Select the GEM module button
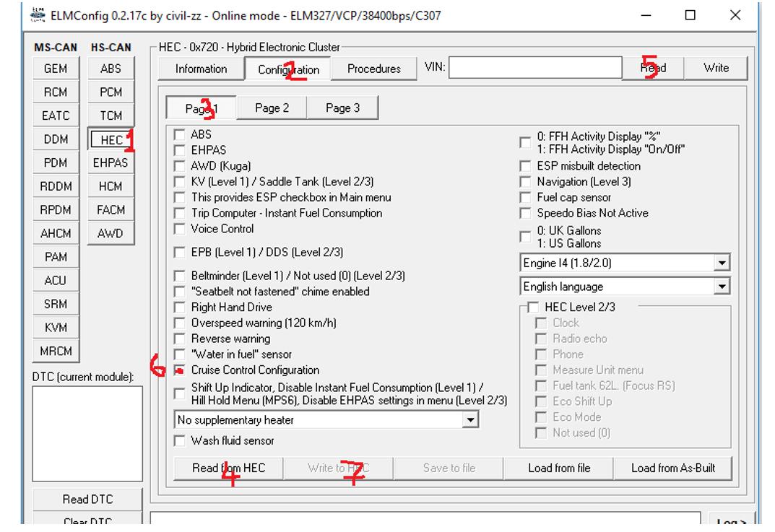The width and height of the screenshot is (775, 532). 56,69
